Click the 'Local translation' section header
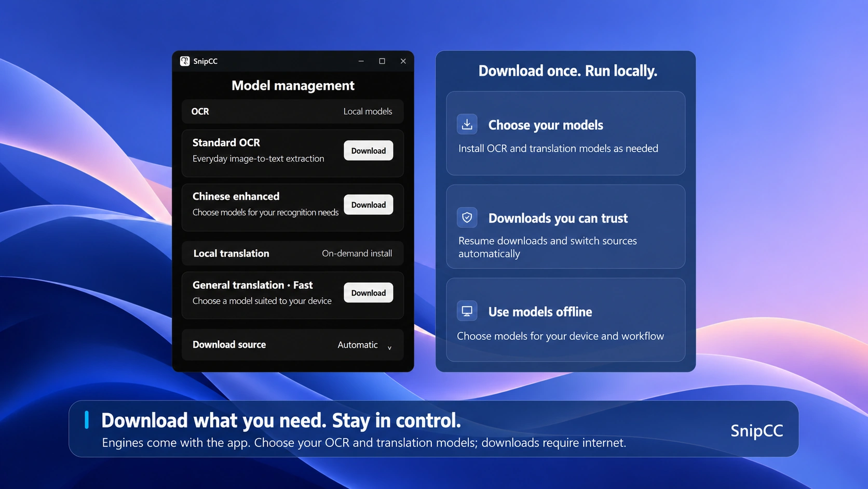Viewport: 868px width, 489px height. tap(293, 254)
